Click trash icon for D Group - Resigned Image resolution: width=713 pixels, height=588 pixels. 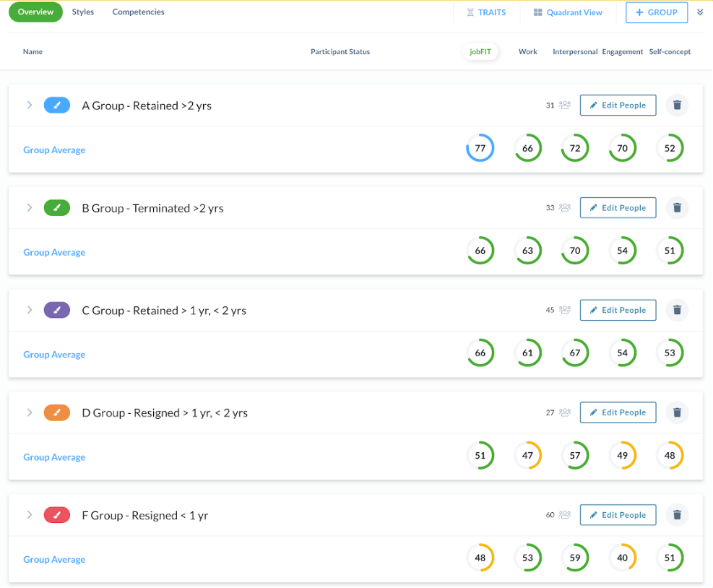(677, 412)
